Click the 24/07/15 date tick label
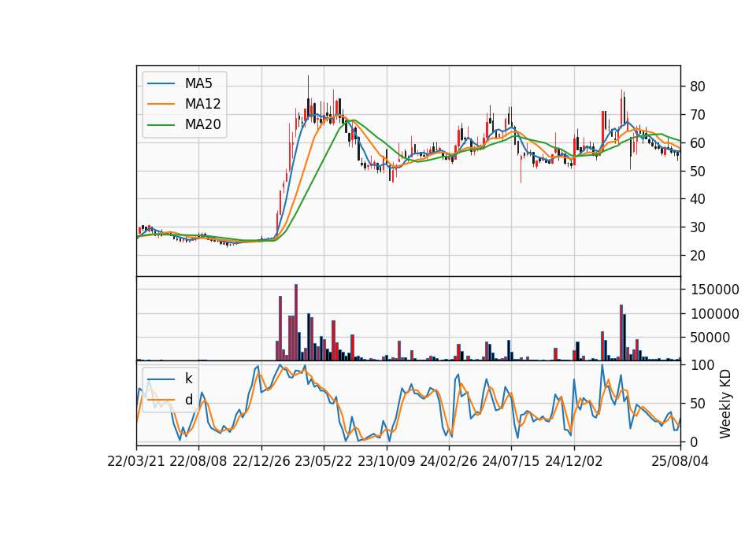The width and height of the screenshot is (756, 543). point(510,461)
